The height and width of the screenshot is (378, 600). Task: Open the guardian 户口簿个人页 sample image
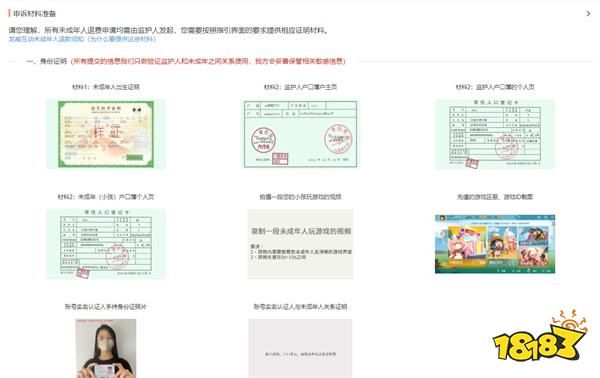click(495, 134)
